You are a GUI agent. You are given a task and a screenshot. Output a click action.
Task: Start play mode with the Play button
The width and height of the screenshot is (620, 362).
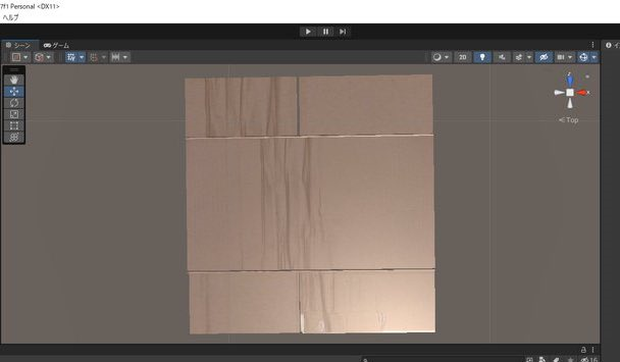[x=308, y=32]
